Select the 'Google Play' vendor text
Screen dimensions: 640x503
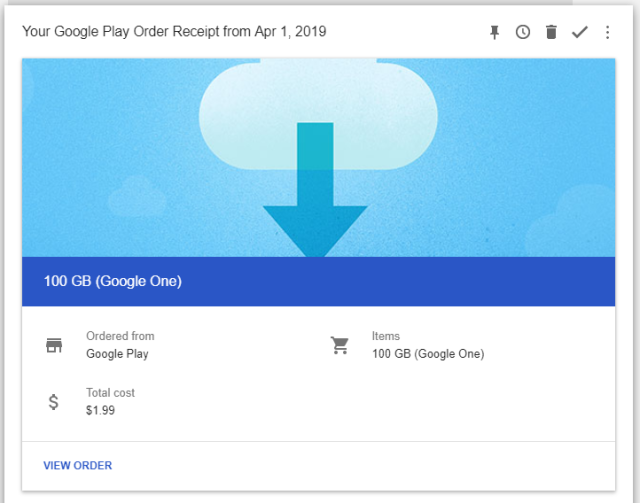pos(117,354)
